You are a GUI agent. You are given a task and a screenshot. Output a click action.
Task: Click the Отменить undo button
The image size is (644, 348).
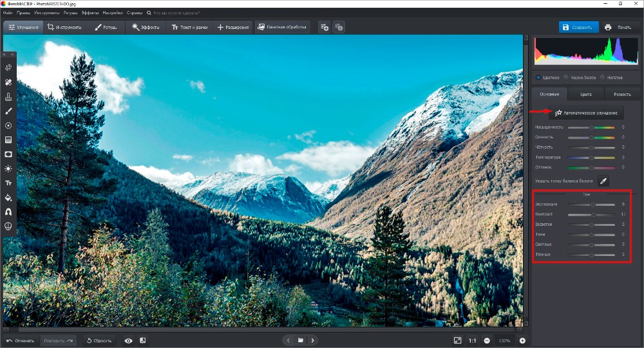21,341
